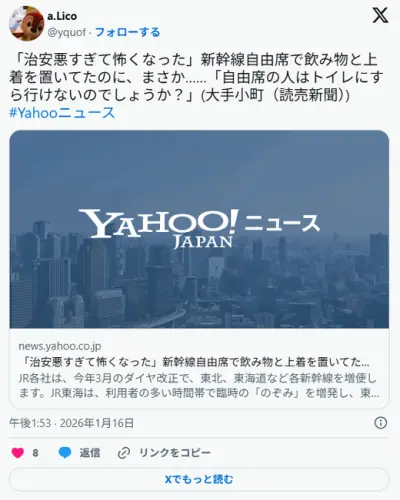Click the timestamp 午後1:53 · 2026年1月16日
Screen dimensions: 400x500
pos(72,423)
